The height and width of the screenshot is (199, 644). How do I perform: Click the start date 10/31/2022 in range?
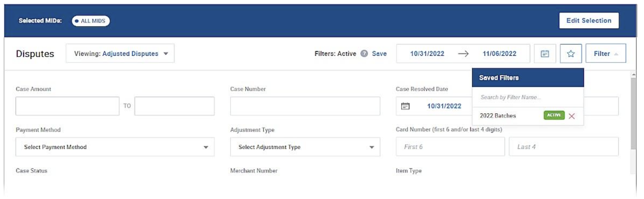[x=427, y=54]
